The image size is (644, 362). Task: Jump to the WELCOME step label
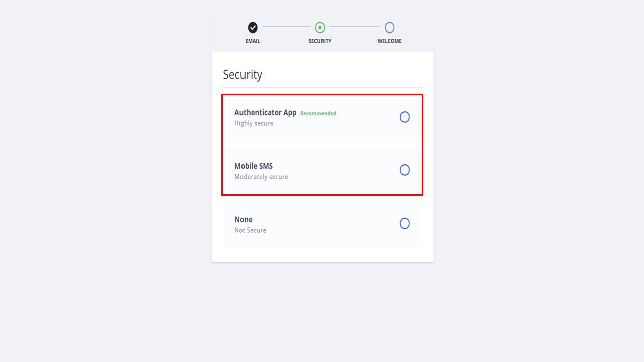click(390, 41)
